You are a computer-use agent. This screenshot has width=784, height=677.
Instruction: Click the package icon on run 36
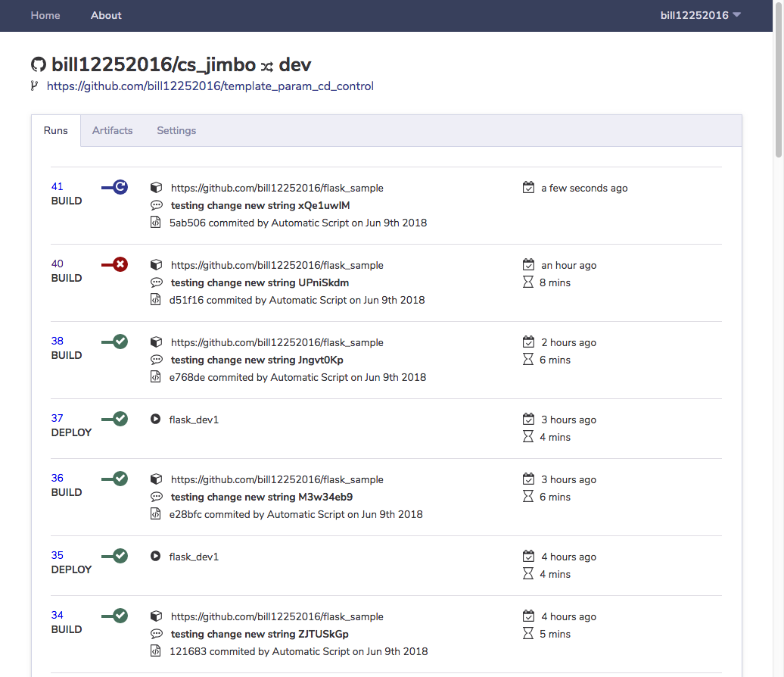[x=156, y=479]
